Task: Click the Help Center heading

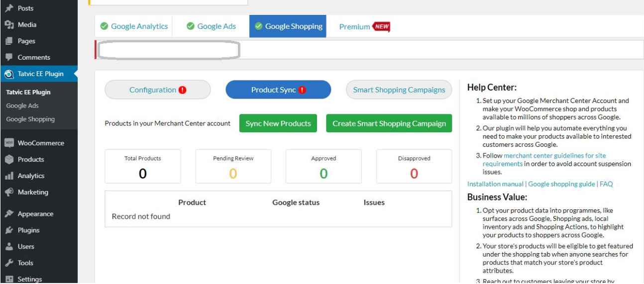Action: click(492, 88)
